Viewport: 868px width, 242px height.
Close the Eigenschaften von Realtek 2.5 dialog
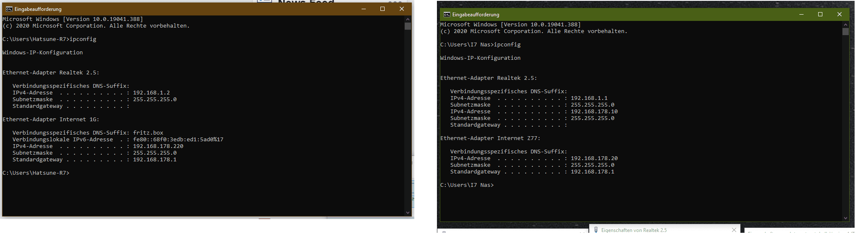[734, 230]
